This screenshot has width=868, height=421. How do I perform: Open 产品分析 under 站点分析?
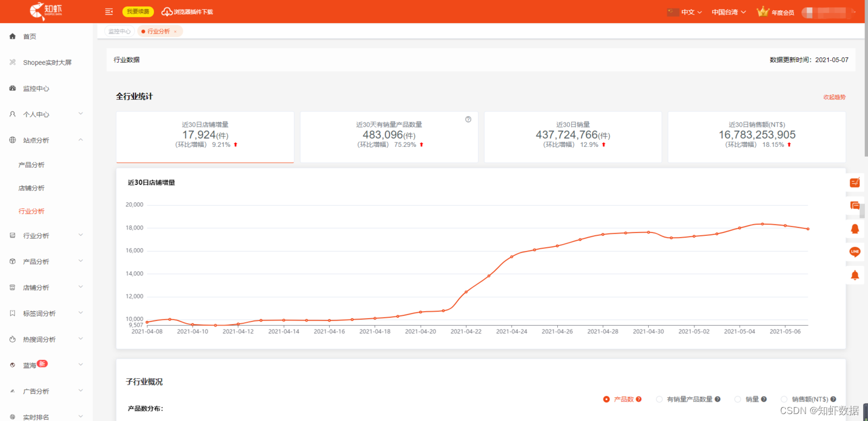click(31, 165)
